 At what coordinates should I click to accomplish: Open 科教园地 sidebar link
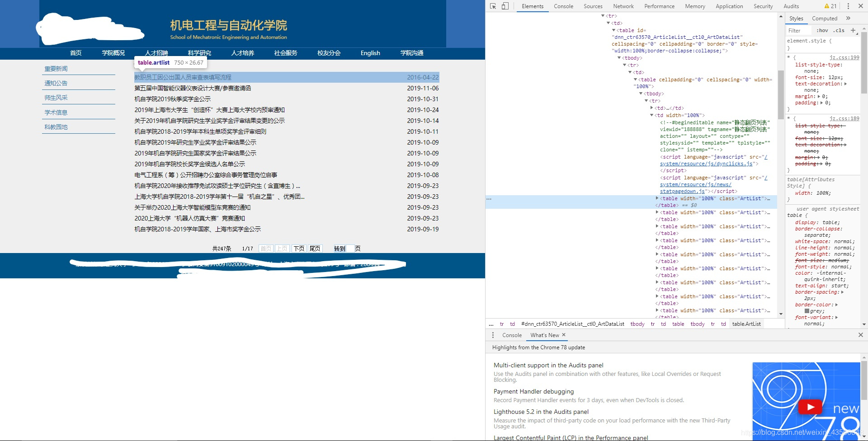point(56,127)
